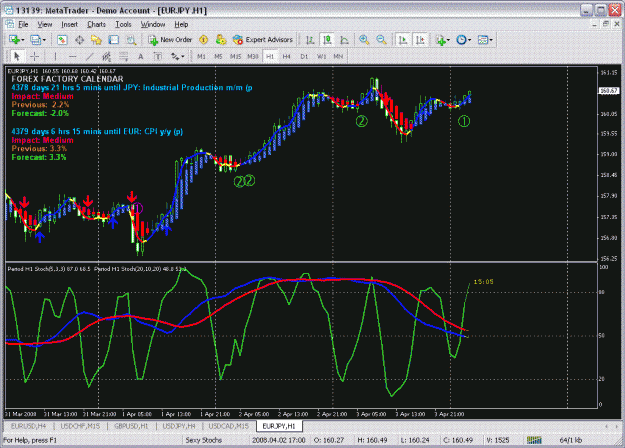The image size is (625, 448).
Task: Show the Market Watch window
Action: (62, 39)
